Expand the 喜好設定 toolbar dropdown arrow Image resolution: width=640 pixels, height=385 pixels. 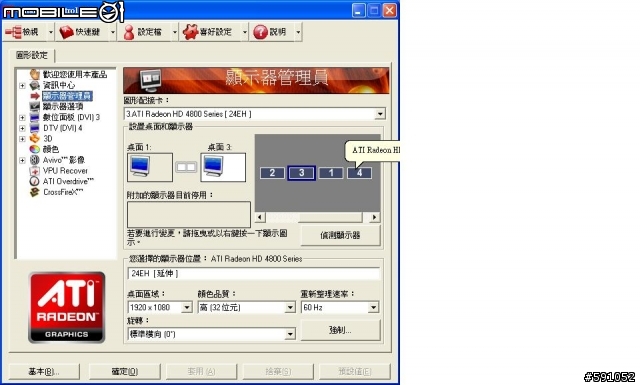pyautogui.click(x=244, y=32)
